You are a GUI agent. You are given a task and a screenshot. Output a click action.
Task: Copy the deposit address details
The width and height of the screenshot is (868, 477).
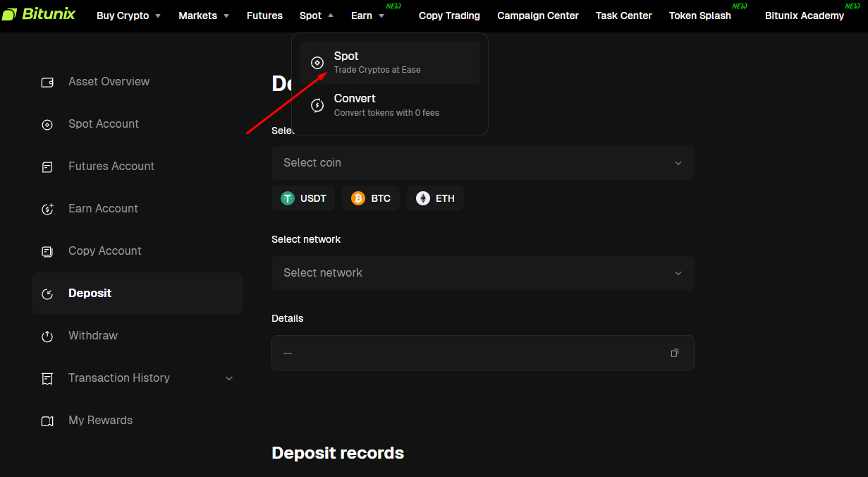(675, 353)
